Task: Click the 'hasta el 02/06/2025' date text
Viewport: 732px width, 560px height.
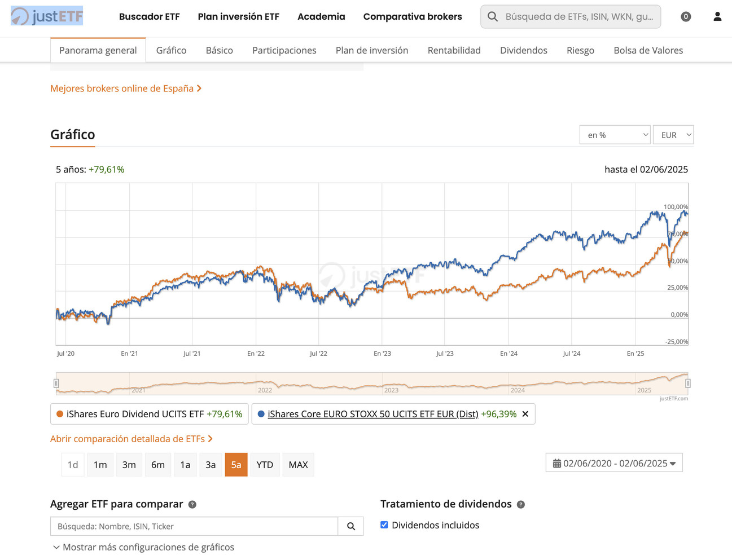Action: click(646, 169)
